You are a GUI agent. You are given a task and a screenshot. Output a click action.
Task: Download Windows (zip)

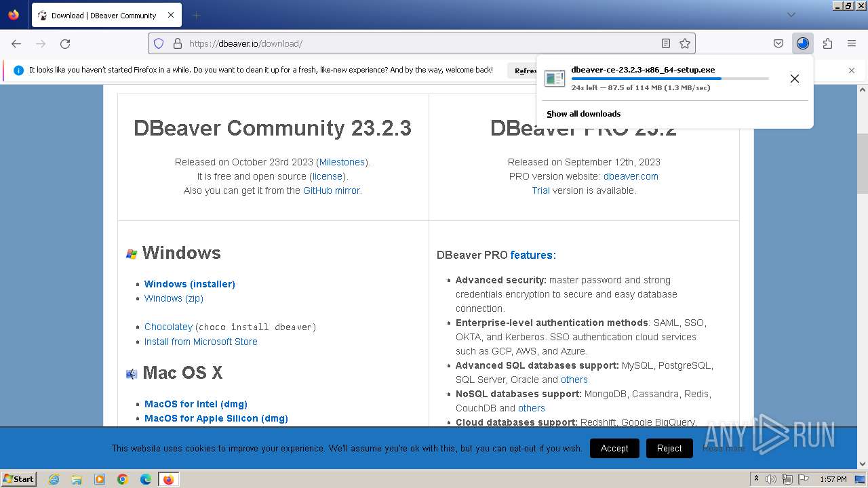tap(174, 298)
